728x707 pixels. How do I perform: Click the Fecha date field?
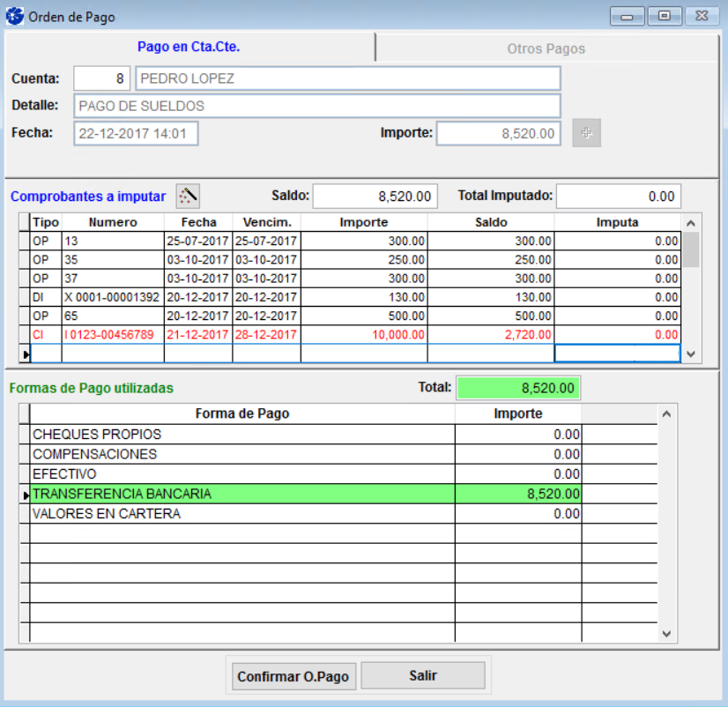point(136,133)
